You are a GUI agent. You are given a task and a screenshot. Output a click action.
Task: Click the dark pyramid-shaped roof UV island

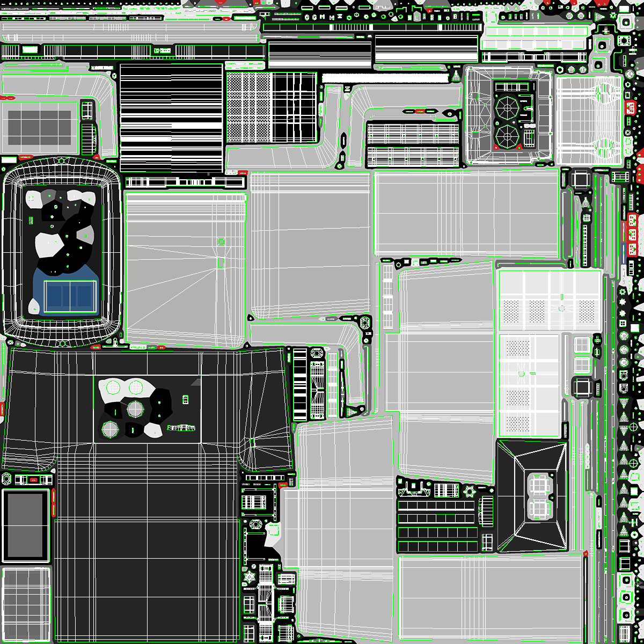coord(532,495)
